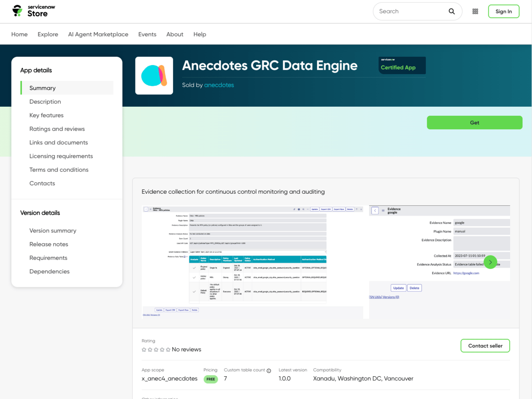Click the next screenshot arrow
532x399 pixels.
[x=490, y=262]
